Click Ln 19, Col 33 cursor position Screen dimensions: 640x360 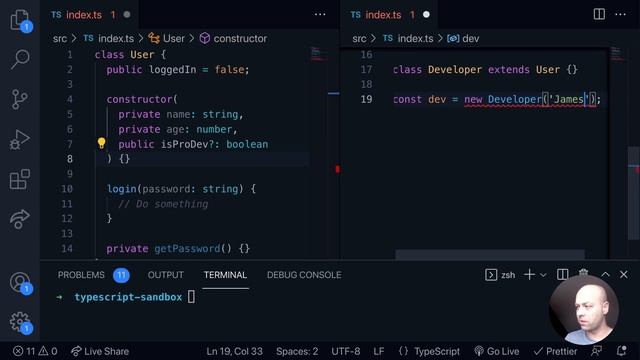[x=234, y=351]
